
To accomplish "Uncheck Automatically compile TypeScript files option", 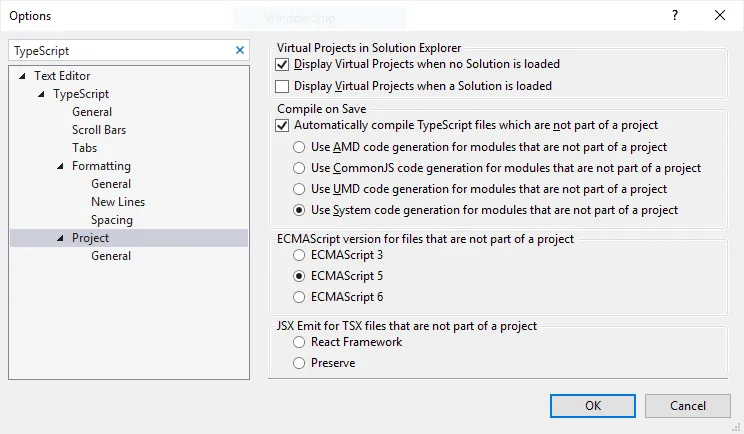I will pyautogui.click(x=282, y=126).
